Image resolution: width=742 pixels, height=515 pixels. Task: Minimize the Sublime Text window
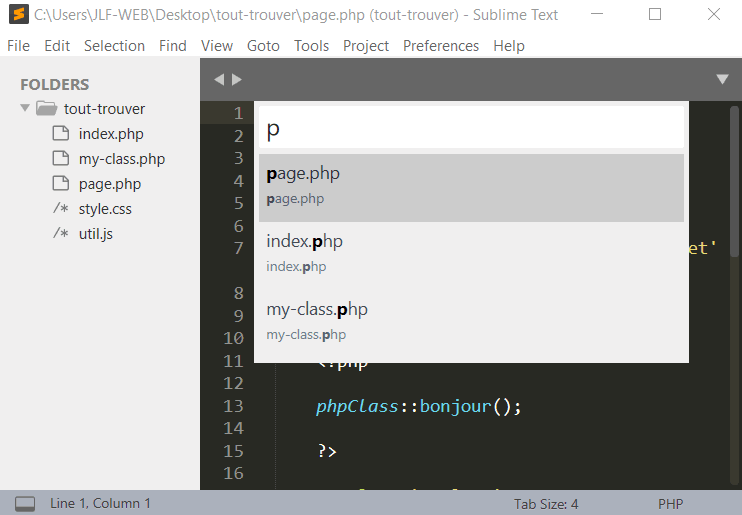coord(597,14)
